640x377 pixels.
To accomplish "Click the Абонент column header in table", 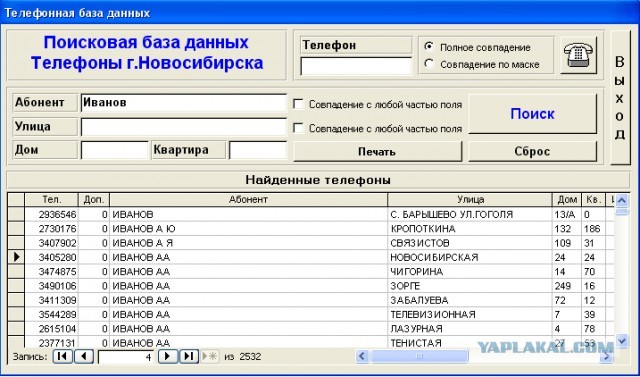I will point(248,200).
